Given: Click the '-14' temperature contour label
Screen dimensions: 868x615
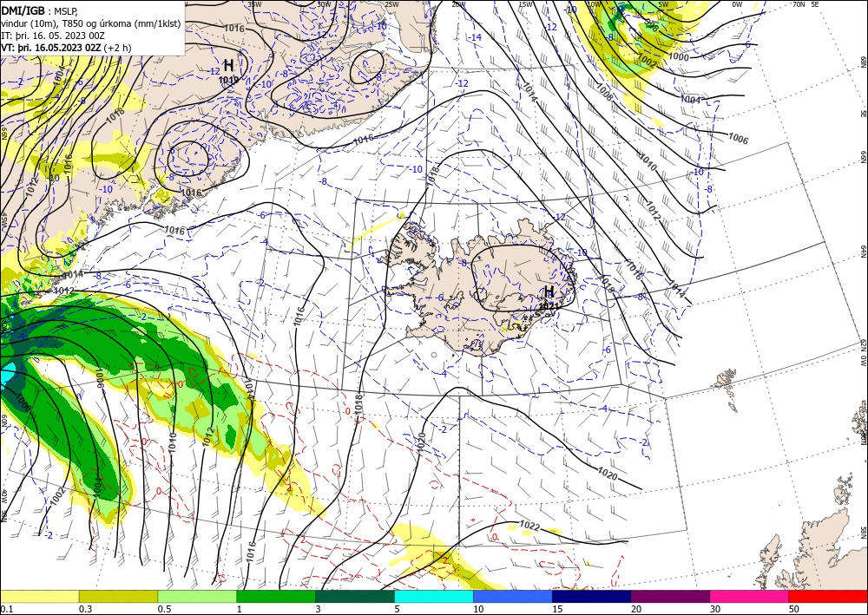Looking at the screenshot, I should coord(476,37).
